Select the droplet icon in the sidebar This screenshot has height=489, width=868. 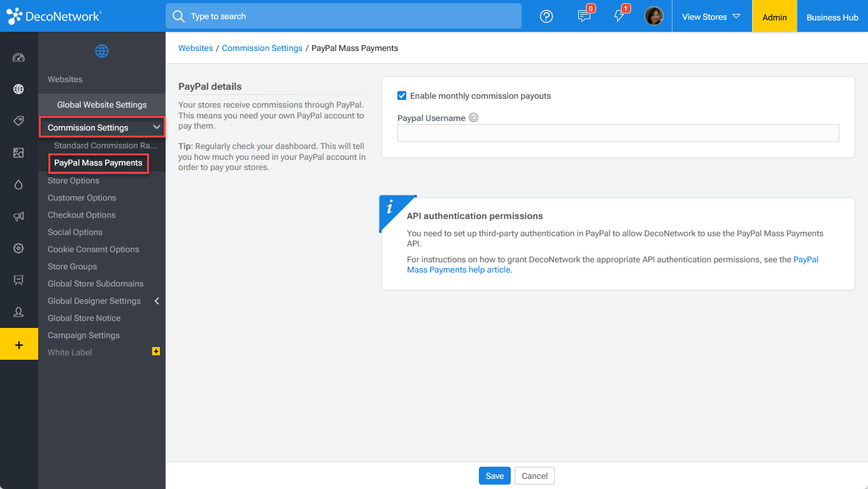[x=18, y=184]
